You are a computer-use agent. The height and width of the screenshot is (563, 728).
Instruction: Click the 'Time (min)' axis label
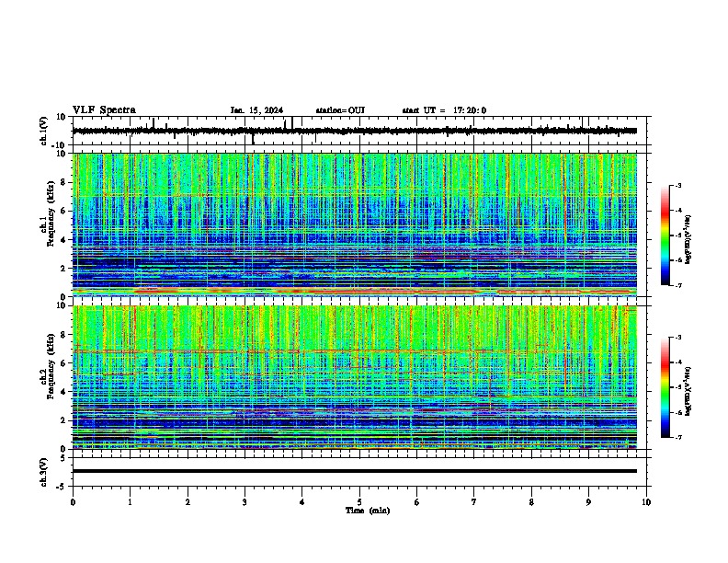(368, 511)
